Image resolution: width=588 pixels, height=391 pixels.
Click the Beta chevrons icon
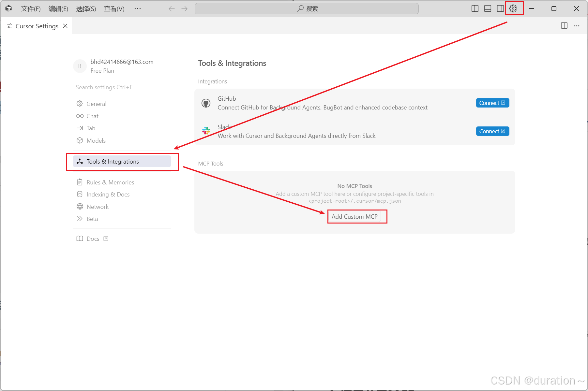coord(80,219)
